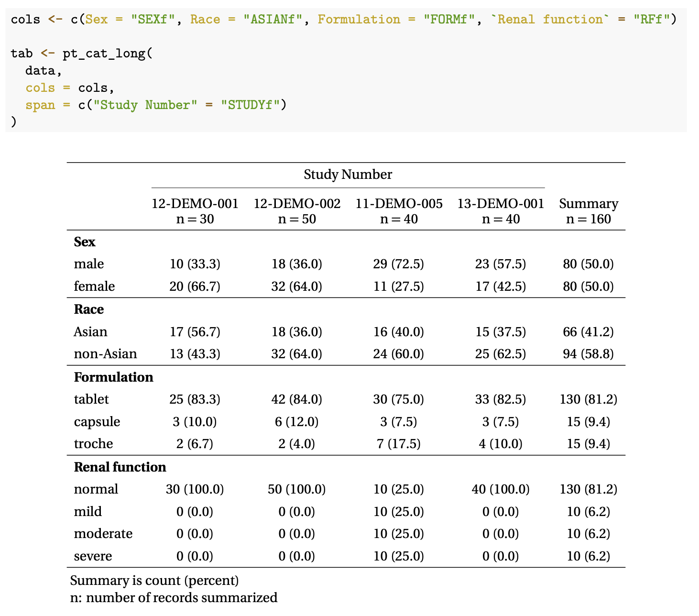Image resolution: width=699 pixels, height=616 pixels.
Task: Click the "capsule" row label
Action: click(x=97, y=422)
